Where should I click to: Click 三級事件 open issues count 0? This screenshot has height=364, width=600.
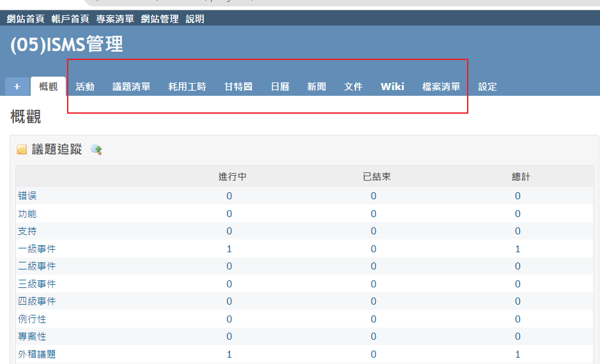click(229, 284)
